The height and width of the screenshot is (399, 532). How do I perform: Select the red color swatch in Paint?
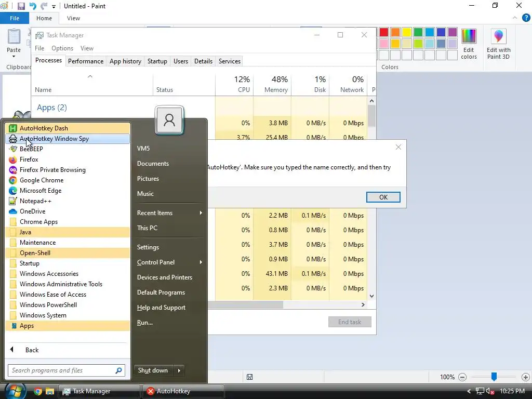(384, 32)
